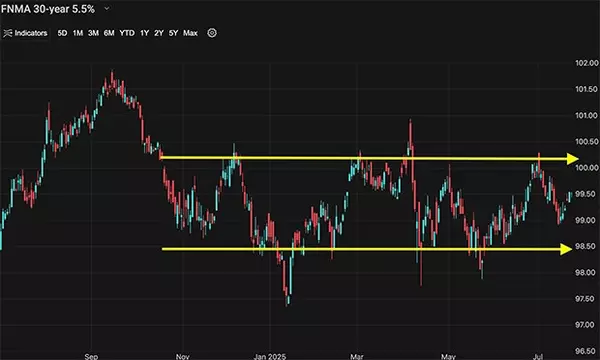Switch to the 6M range
600x360 pixels.
[109, 33]
